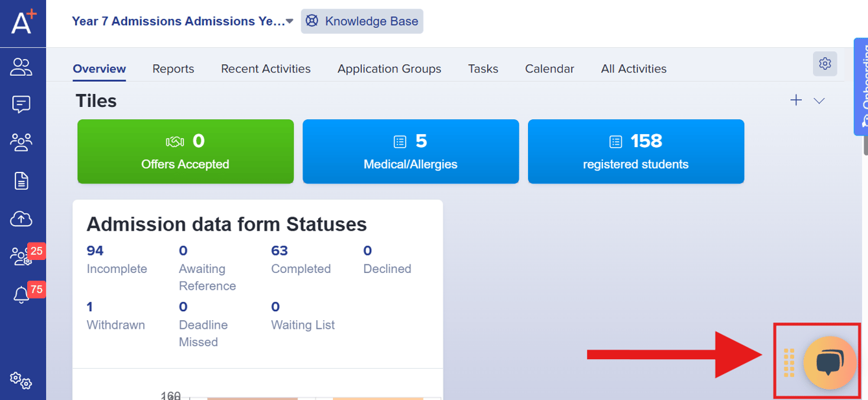868x400 pixels.
Task: Click the dashboard settings gear button
Action: coord(825,64)
